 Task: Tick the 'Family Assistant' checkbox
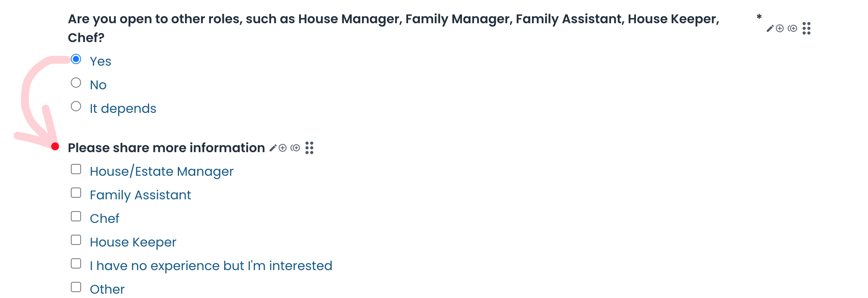pyautogui.click(x=76, y=193)
